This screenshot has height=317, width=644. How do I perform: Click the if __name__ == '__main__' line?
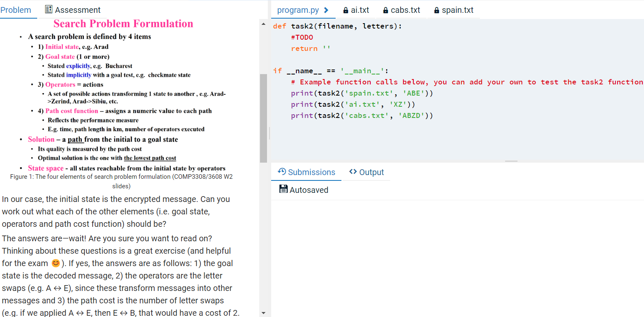(x=331, y=71)
